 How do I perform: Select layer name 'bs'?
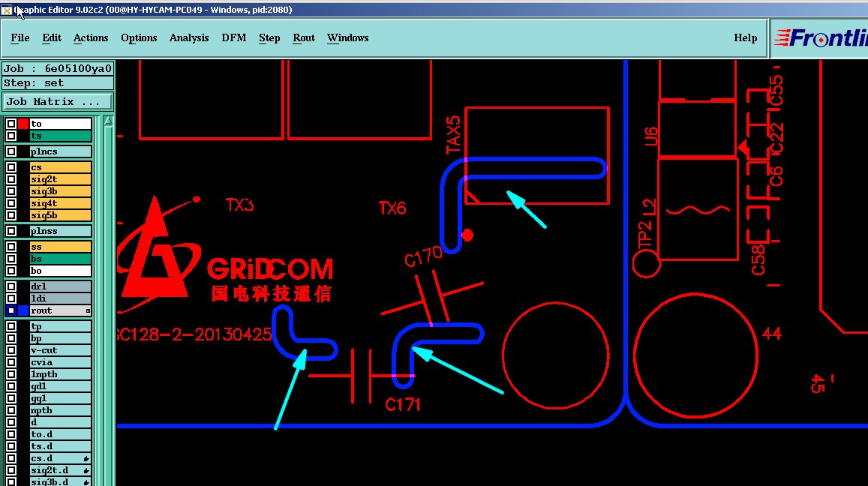point(60,259)
